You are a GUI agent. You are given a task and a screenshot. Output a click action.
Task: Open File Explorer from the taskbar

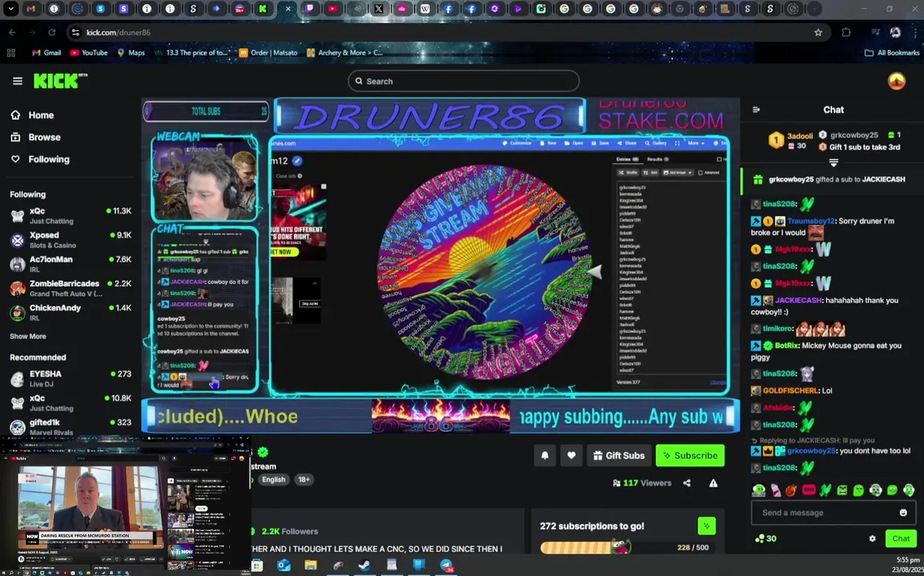311,566
